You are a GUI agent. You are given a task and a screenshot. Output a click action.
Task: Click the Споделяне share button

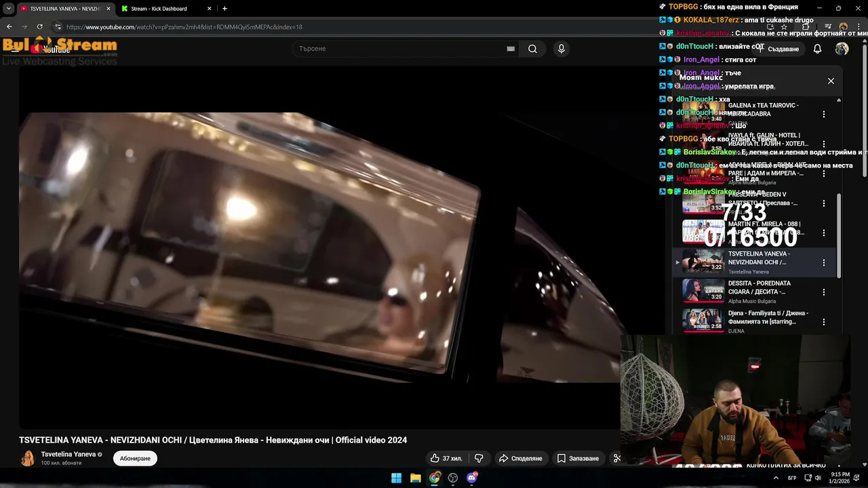point(520,458)
